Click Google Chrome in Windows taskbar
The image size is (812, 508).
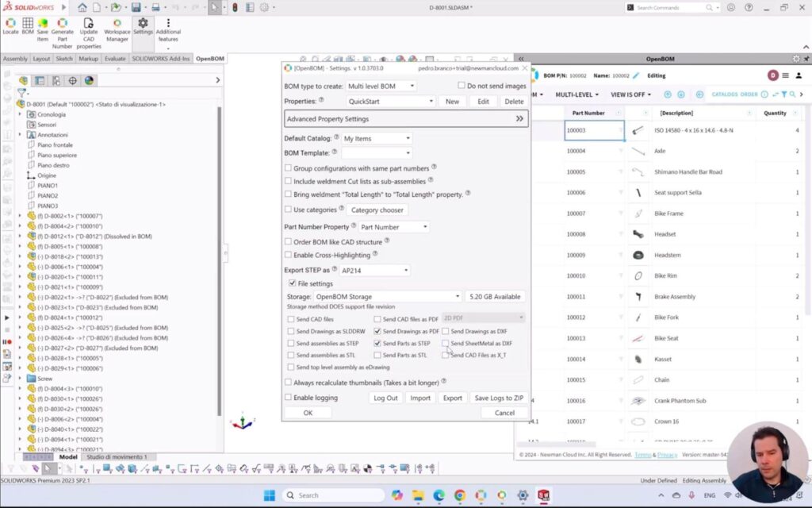459,495
